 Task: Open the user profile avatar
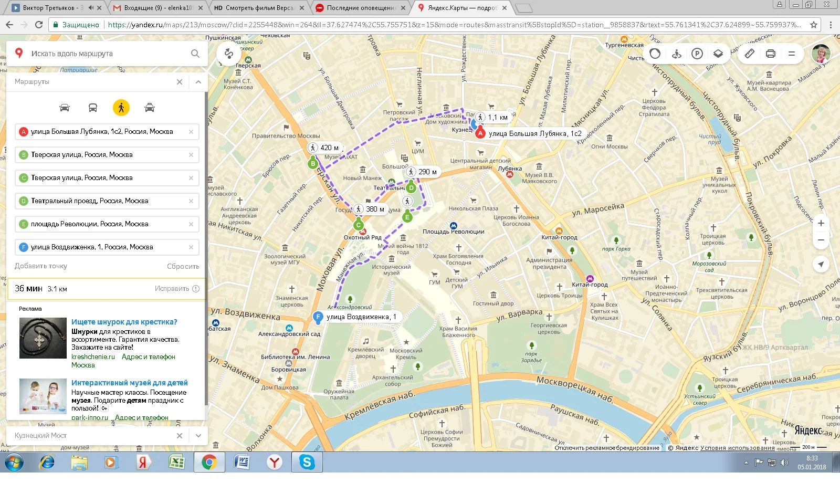821,54
